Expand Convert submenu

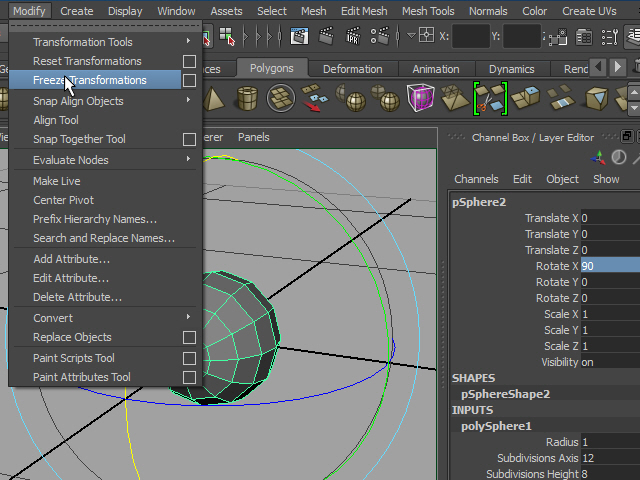point(188,316)
